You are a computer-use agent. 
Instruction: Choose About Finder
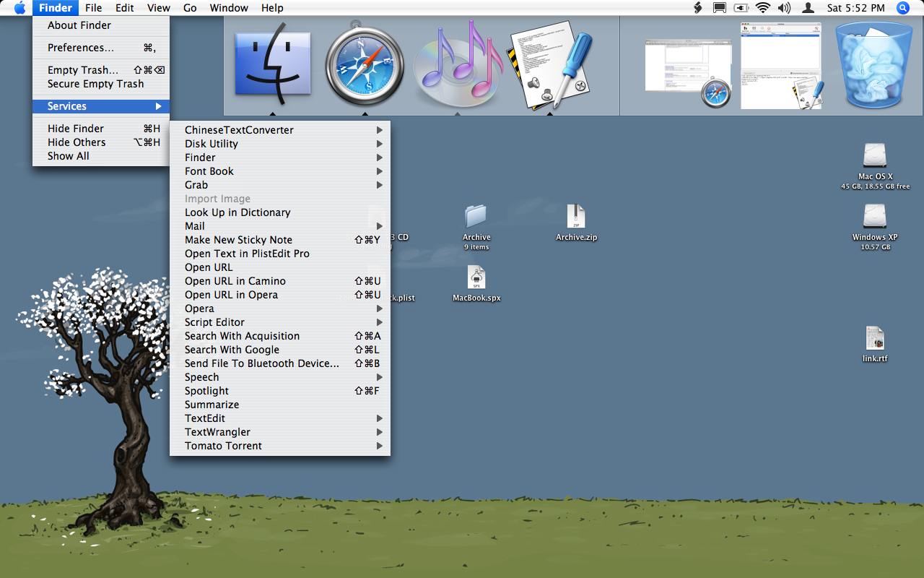[101, 25]
